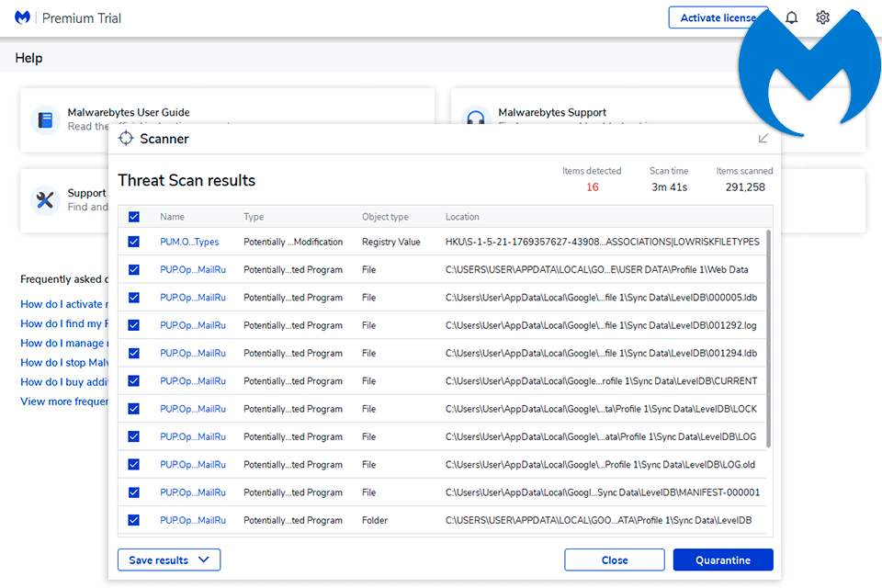Click the HKU\S-1-5-21 registry location cell
The image size is (882, 588).
[x=603, y=242]
